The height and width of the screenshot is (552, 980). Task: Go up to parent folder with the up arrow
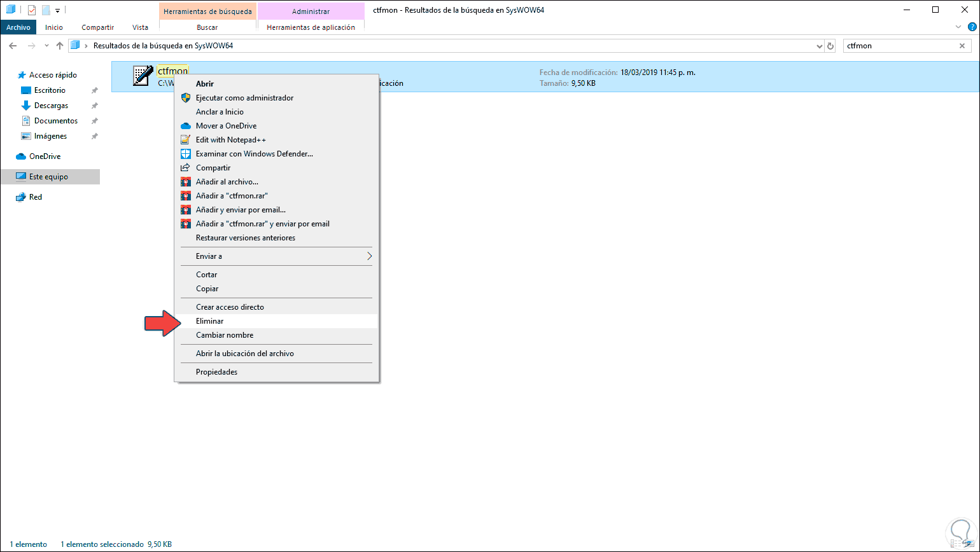60,46
